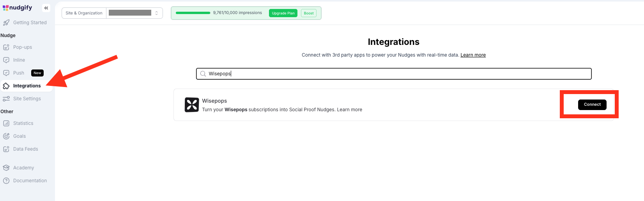Click the Push sidebar icon
Viewport: 644px width, 201px height.
[6, 73]
